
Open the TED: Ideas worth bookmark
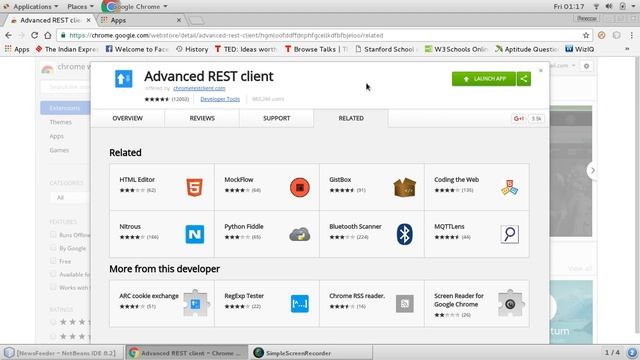coord(246,49)
